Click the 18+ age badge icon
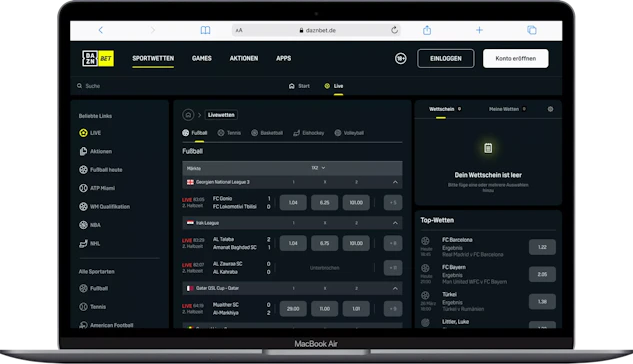 click(x=400, y=59)
